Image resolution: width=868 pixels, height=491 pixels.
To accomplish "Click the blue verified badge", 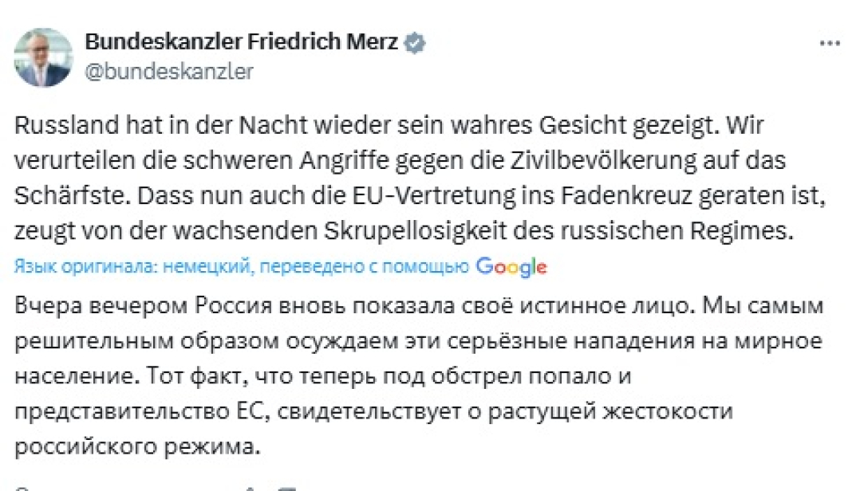I will pos(415,43).
